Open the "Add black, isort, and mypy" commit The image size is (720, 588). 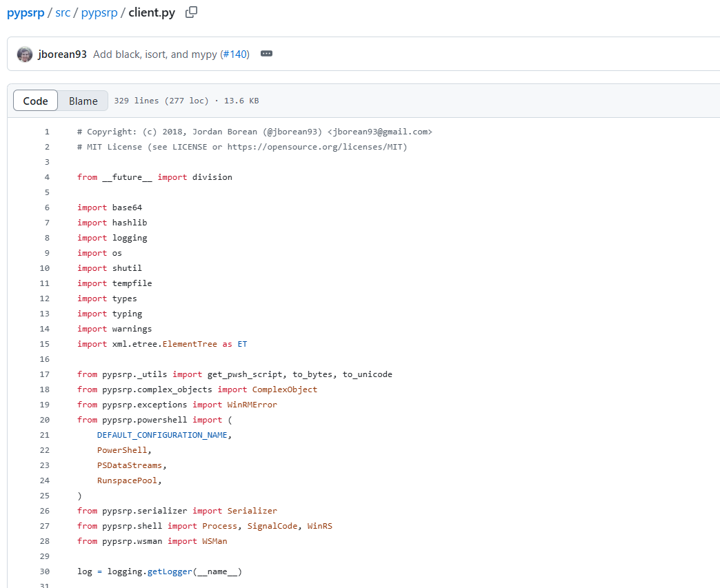point(155,54)
